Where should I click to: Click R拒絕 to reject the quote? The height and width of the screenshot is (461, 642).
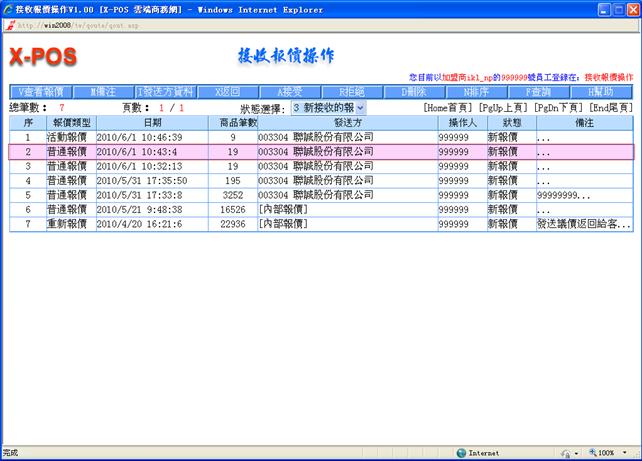click(x=352, y=91)
